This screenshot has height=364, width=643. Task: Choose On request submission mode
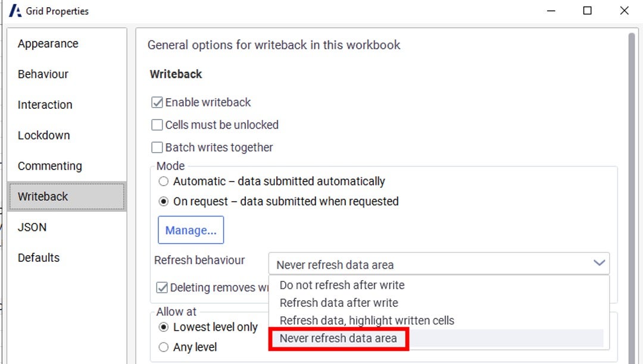pyautogui.click(x=164, y=202)
